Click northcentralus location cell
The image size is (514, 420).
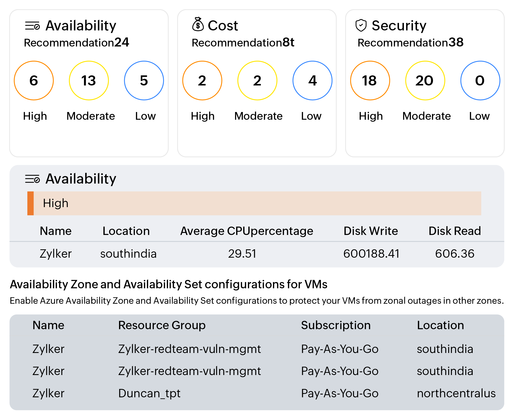click(x=456, y=394)
